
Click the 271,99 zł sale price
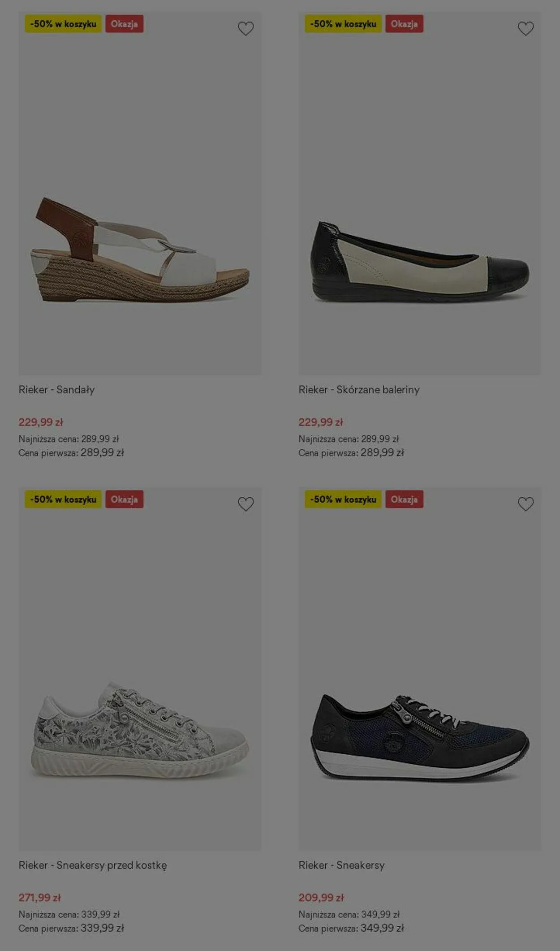39,897
